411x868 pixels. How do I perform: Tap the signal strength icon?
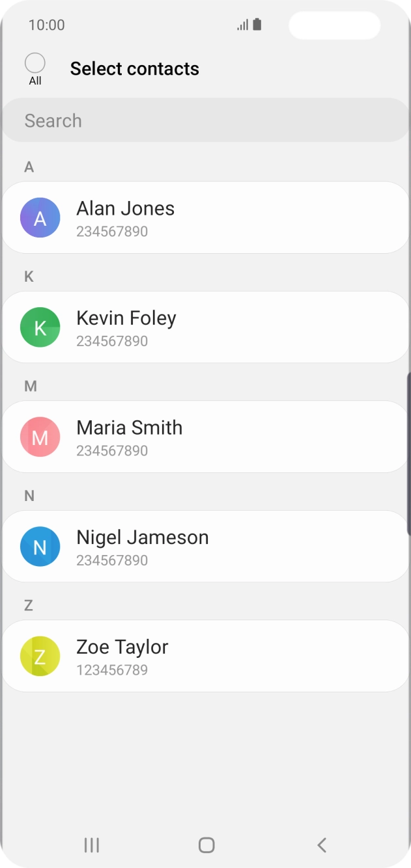[x=243, y=25]
